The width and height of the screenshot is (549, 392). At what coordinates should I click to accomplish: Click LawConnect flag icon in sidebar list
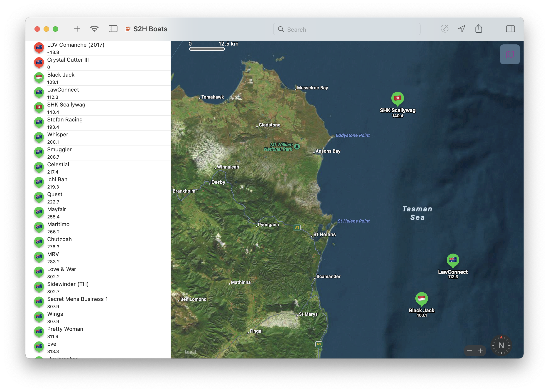click(39, 93)
